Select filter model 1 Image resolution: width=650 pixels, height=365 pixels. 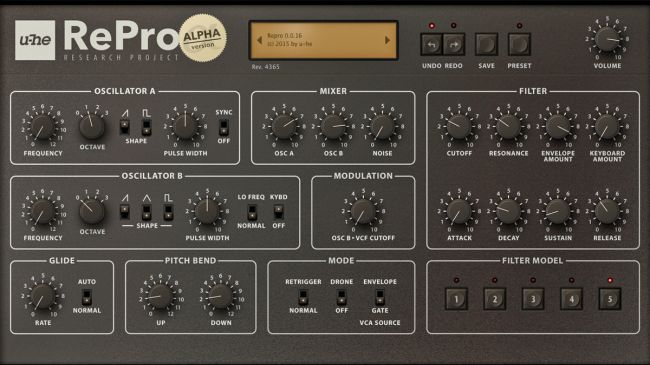[456, 299]
